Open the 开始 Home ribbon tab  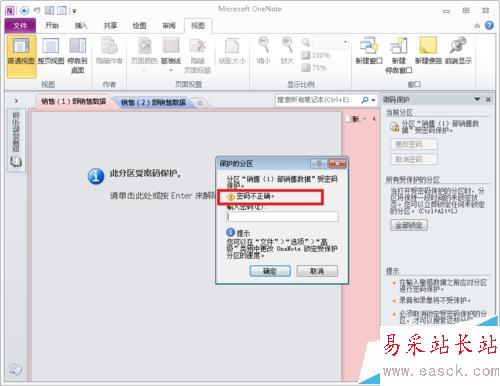coord(52,26)
